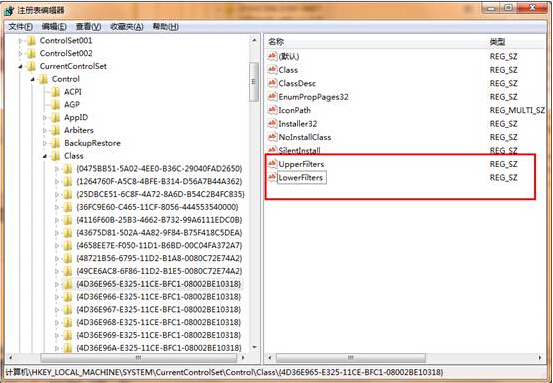
Task: Open the 收藏夹(A) menu
Action: (127, 27)
